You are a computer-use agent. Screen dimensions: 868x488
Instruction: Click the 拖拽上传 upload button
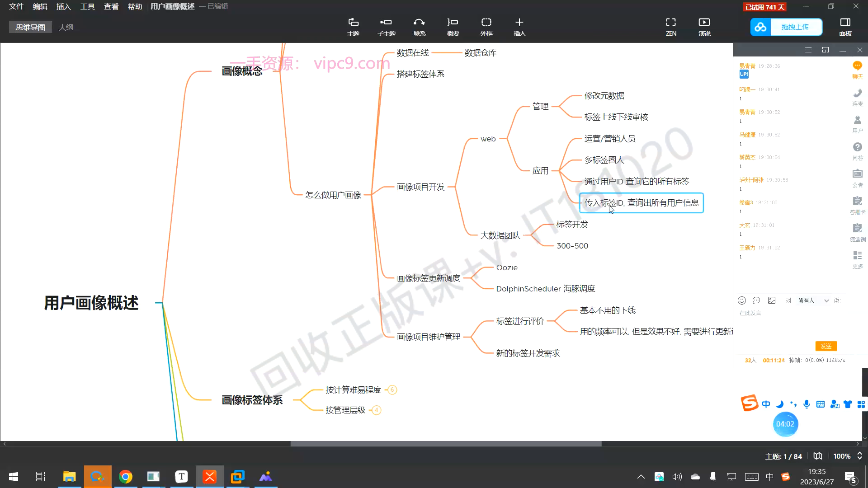(x=795, y=27)
